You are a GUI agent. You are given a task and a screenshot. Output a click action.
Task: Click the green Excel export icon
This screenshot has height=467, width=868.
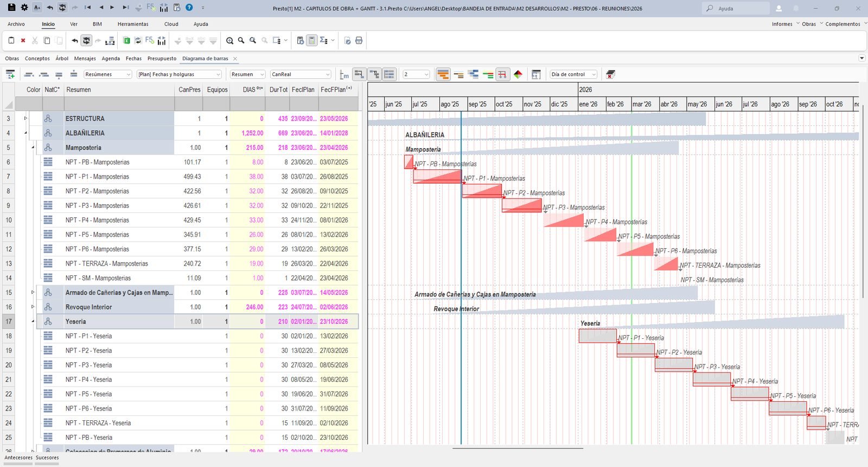[x=126, y=41]
